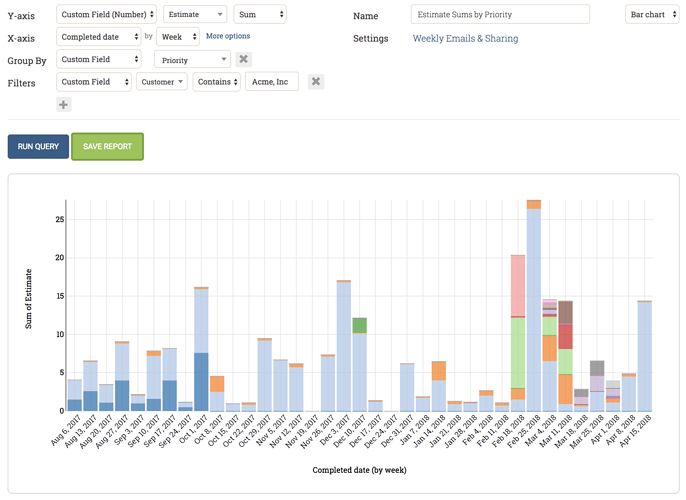Expand the Priority group-by dropdown
This screenshot has width=686, height=500.
point(192,60)
